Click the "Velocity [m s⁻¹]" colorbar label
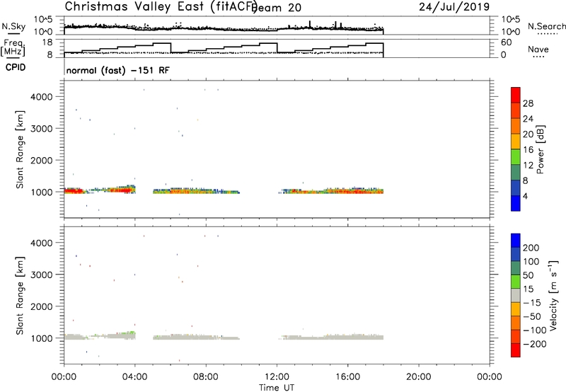The image size is (566, 392). click(x=553, y=295)
